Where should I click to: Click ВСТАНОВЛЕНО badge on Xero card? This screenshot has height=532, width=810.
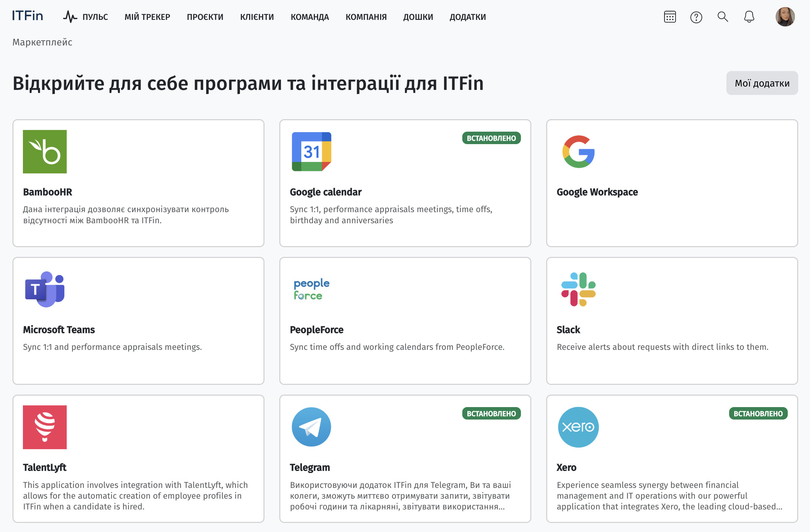point(758,413)
